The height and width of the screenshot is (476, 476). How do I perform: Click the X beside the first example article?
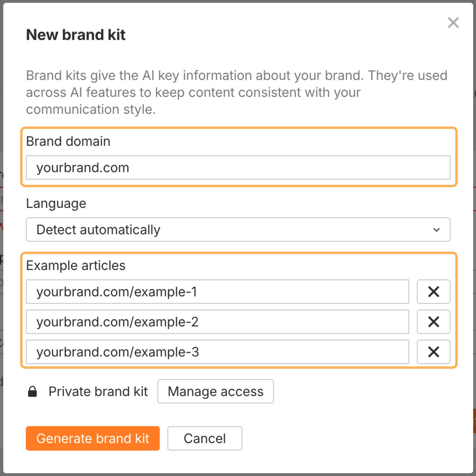click(433, 292)
